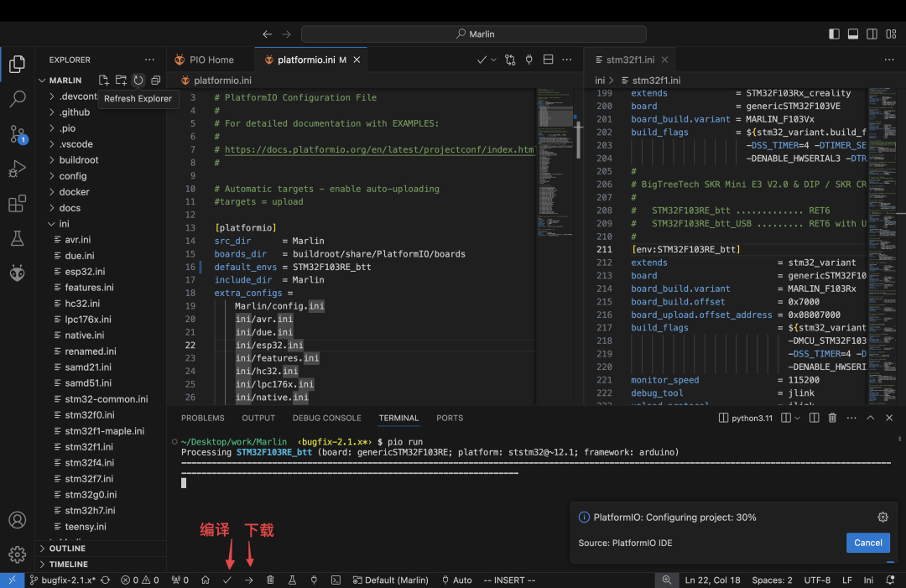Click the bugfix-2.1.x branch in status bar

coord(62,580)
